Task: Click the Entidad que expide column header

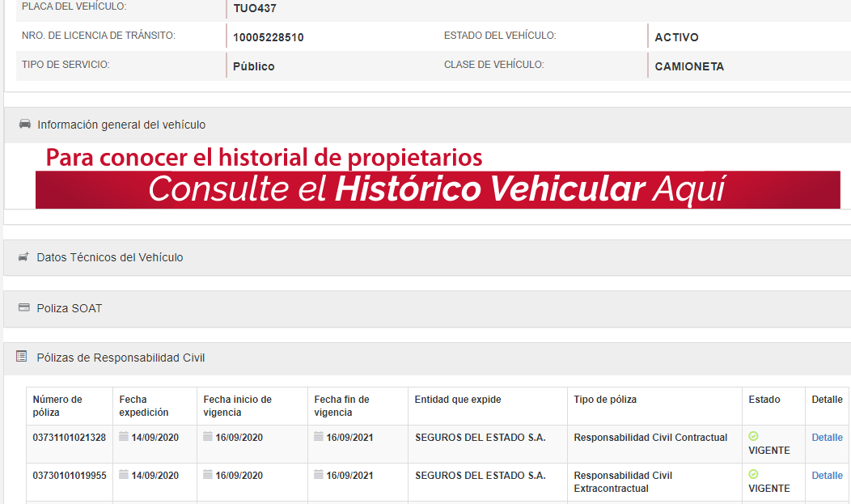Action: pyautogui.click(x=458, y=400)
